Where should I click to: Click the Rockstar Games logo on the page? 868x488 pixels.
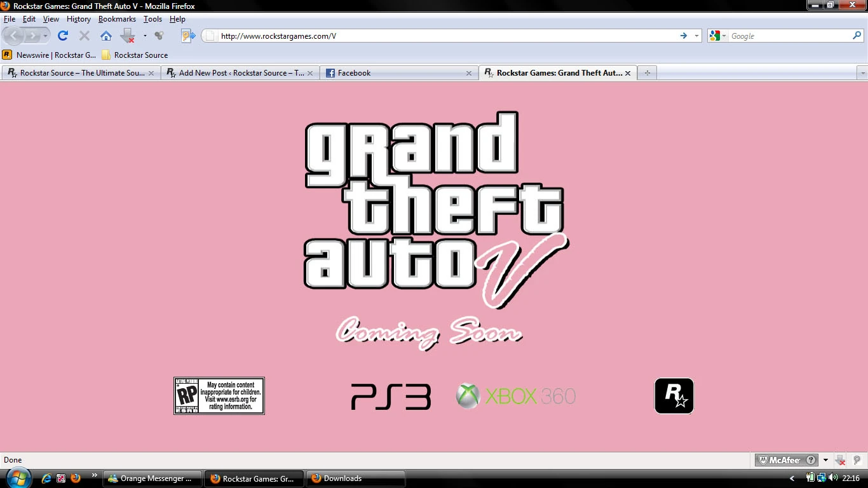click(x=674, y=396)
